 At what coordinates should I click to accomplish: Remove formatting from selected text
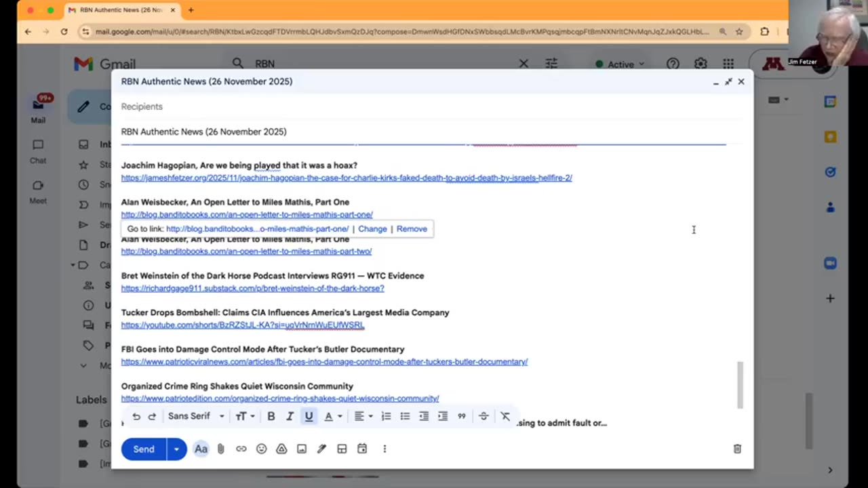click(x=505, y=416)
